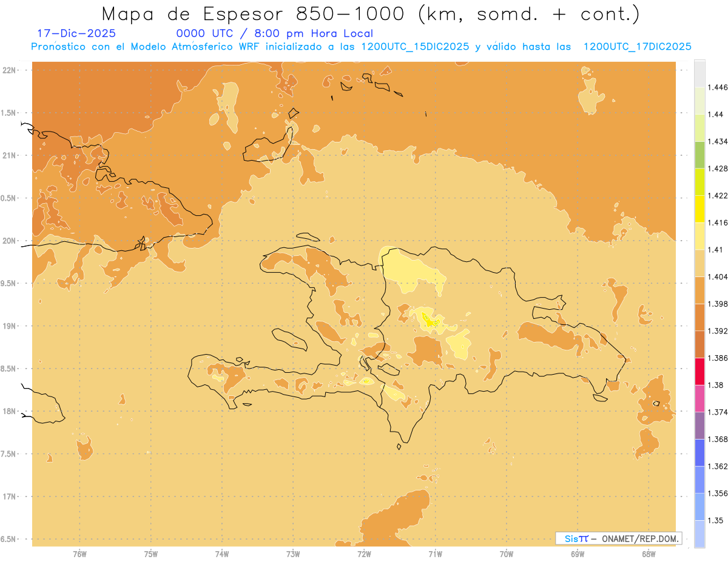Click the legend value 1.428
The image size is (728, 562).
click(x=718, y=169)
